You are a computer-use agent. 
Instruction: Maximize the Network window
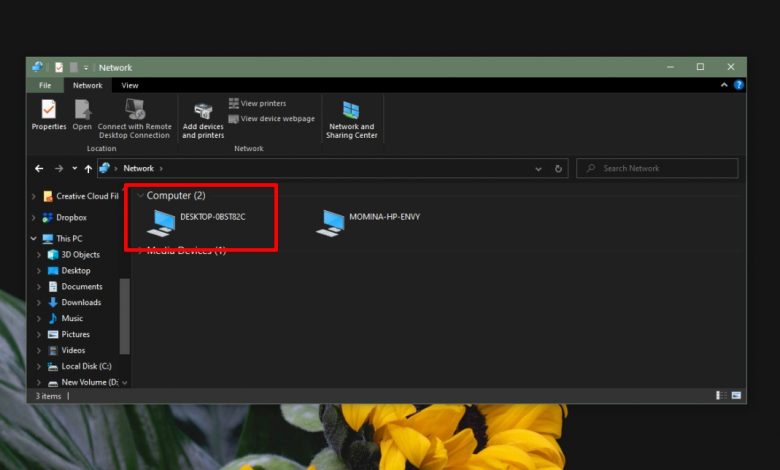coord(700,67)
